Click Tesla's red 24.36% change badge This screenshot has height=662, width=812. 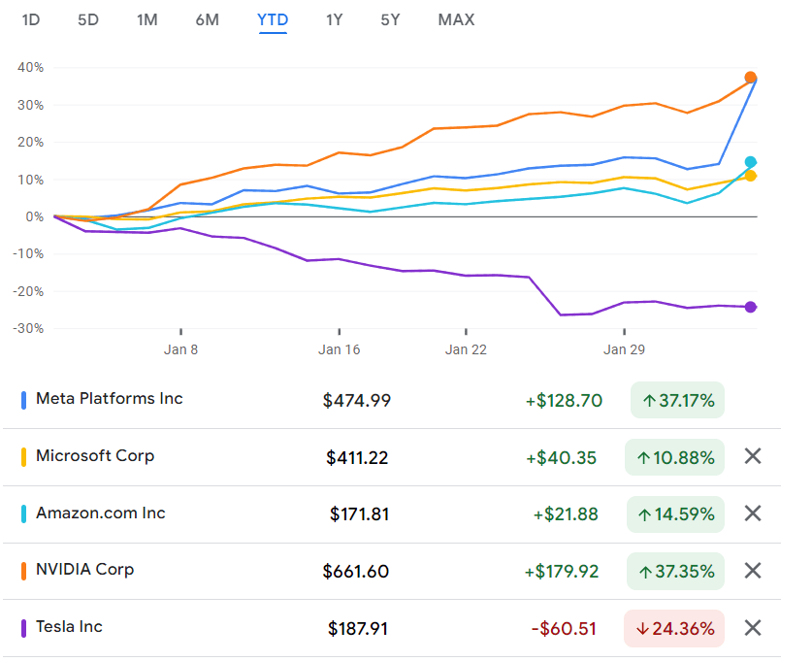click(x=674, y=628)
